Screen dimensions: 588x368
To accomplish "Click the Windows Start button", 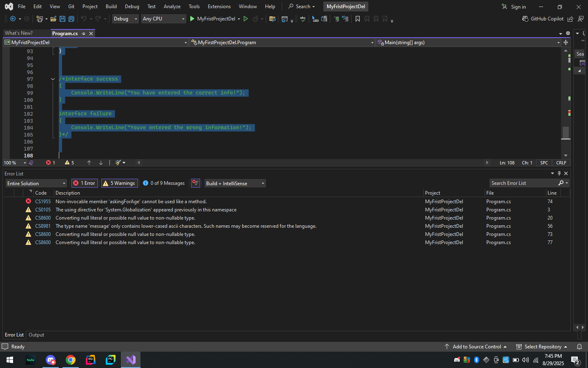I will [x=10, y=360].
